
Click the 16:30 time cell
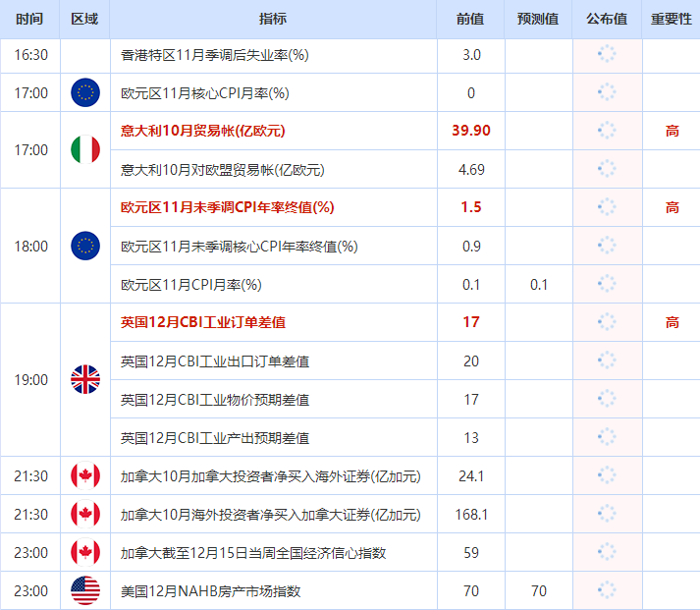[x=30, y=55]
